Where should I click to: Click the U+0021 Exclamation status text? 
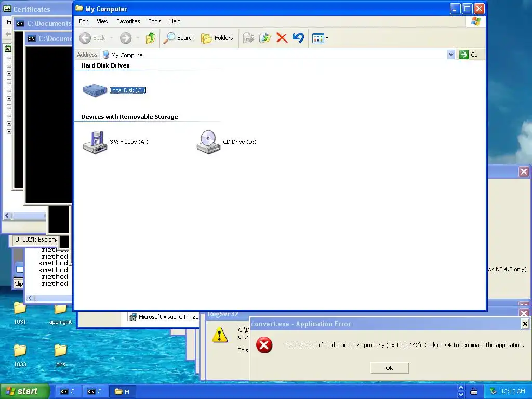coord(36,240)
